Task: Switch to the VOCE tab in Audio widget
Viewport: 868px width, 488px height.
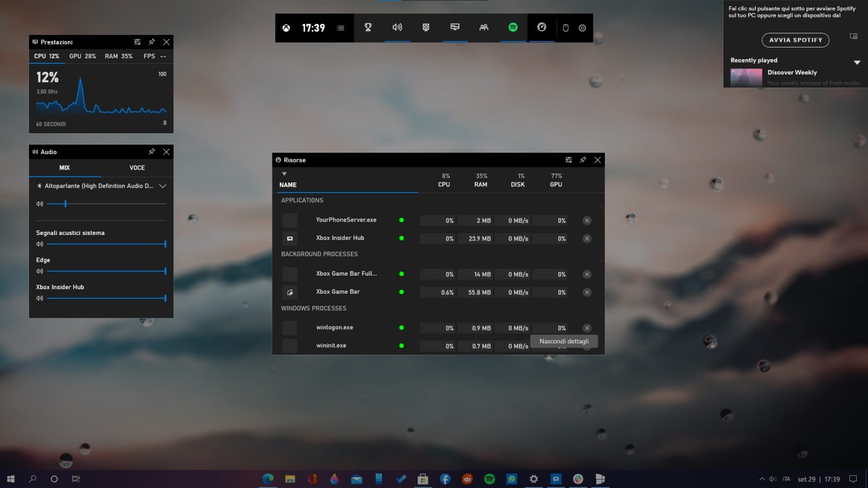Action: [137, 168]
